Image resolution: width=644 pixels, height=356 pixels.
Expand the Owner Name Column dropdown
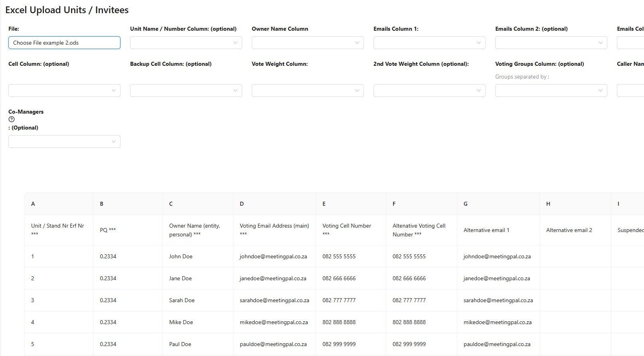click(x=307, y=43)
